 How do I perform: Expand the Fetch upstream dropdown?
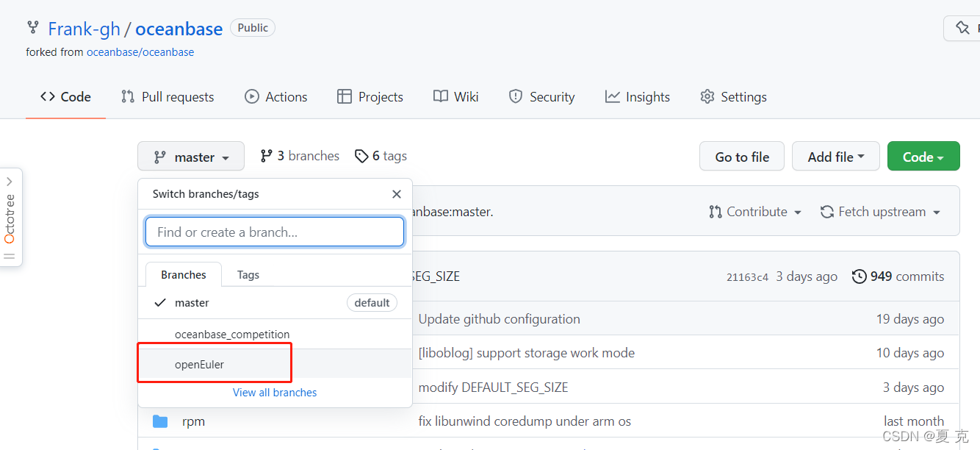881,212
